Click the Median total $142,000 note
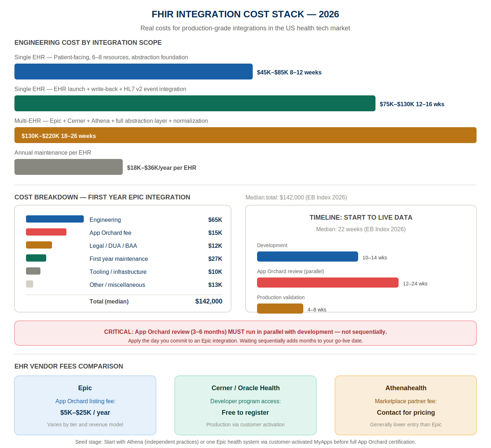This screenshot has width=491, height=448. [296, 197]
